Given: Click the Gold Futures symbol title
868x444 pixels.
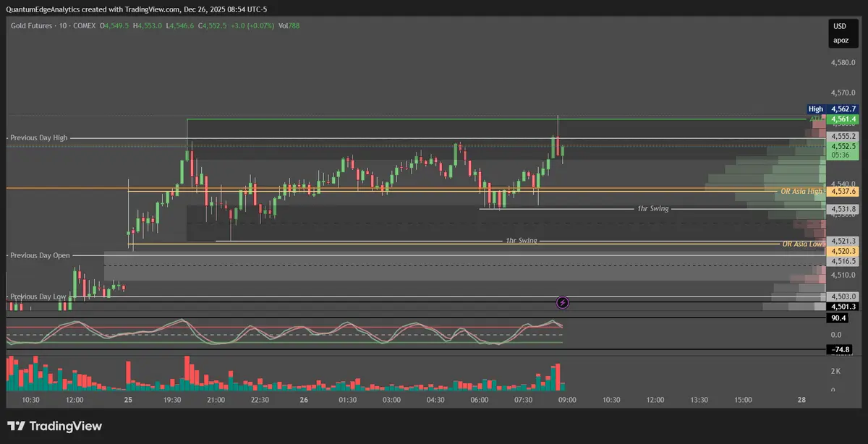Looking at the screenshot, I should coord(31,25).
